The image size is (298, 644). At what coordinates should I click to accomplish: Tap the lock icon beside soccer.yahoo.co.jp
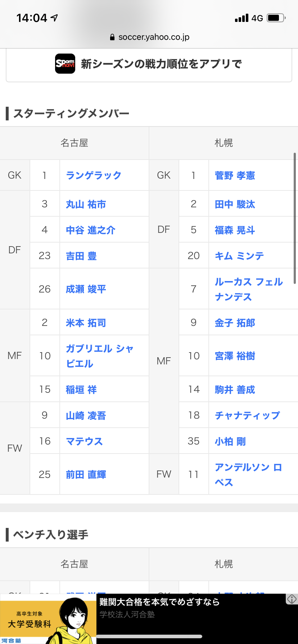112,37
